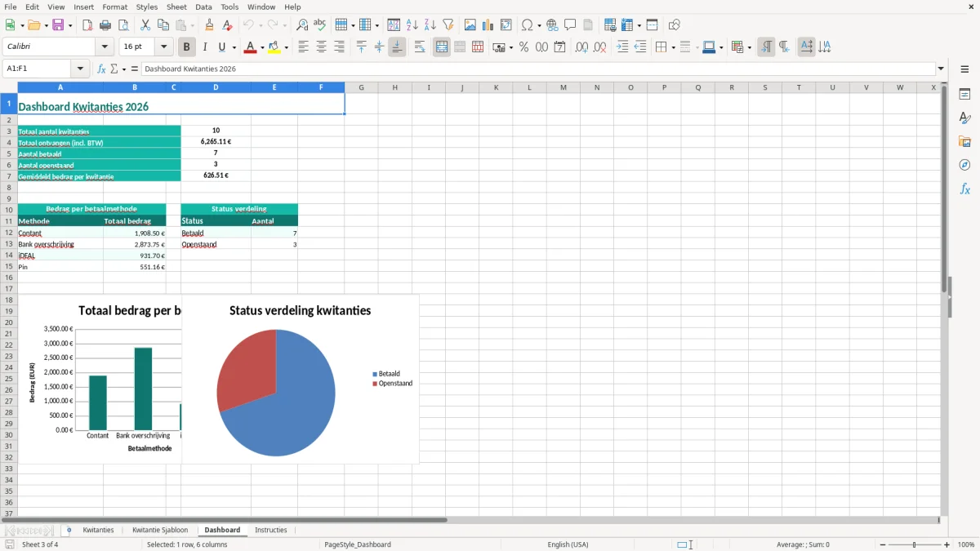Click the Save document icon

(58, 25)
